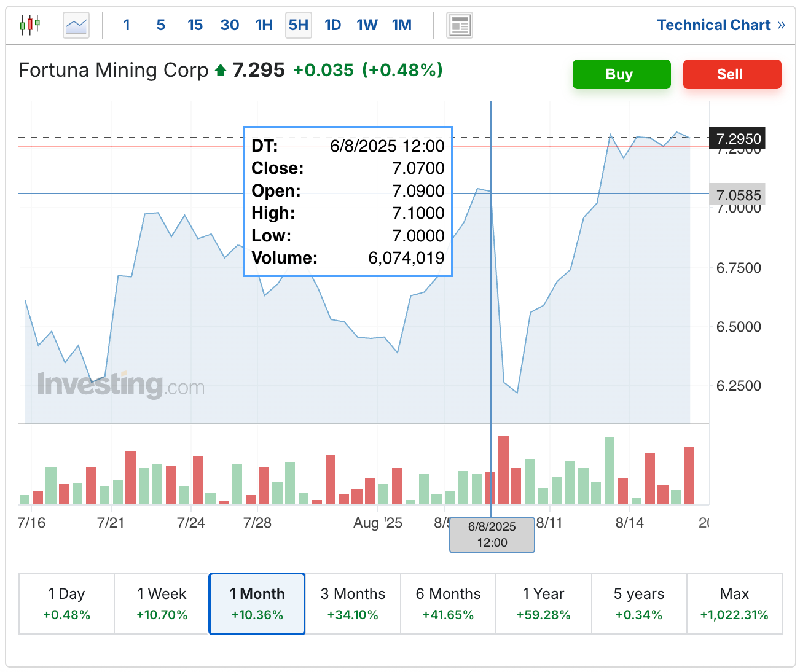Select the 1M interval
800x672 pixels.
click(x=402, y=25)
